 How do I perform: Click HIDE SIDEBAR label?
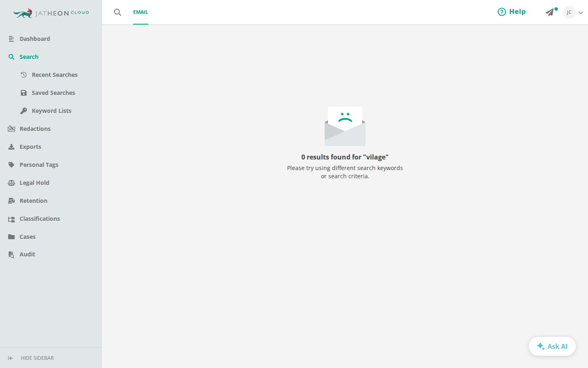(37, 358)
